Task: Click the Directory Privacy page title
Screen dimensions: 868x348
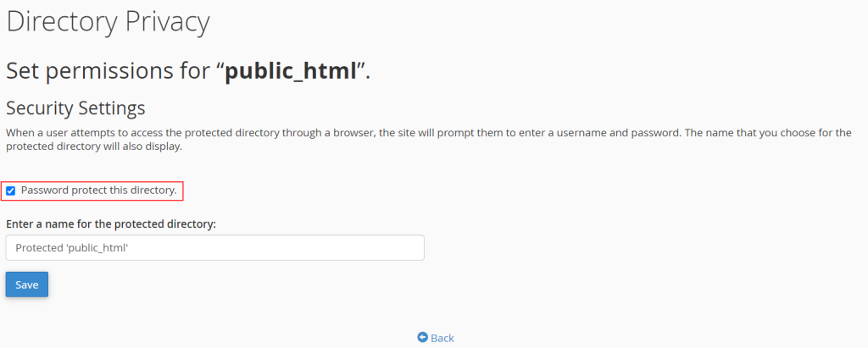Action: click(108, 22)
